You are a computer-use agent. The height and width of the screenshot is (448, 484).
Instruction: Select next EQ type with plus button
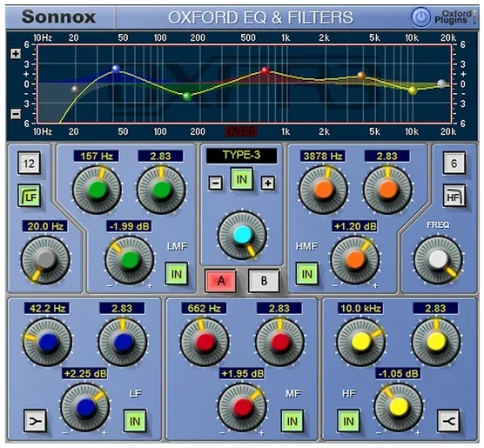268,183
